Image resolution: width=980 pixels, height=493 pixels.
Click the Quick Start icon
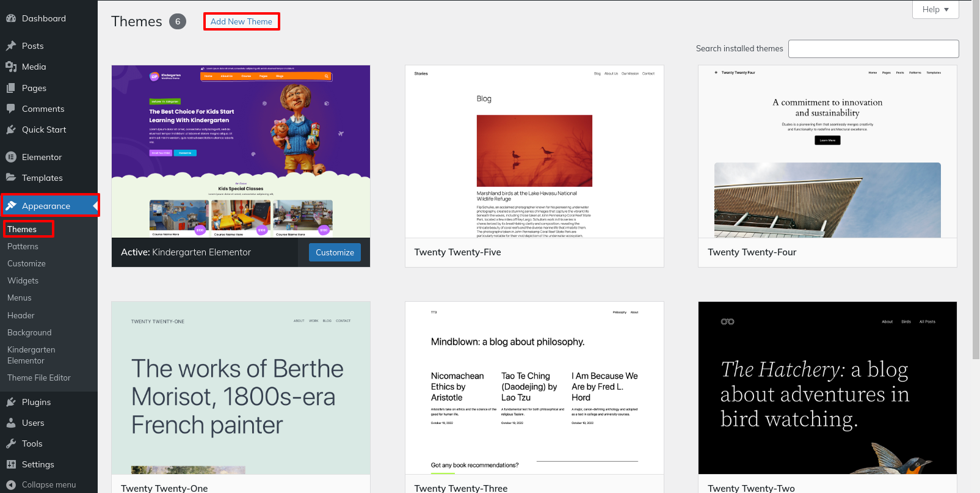(x=11, y=130)
